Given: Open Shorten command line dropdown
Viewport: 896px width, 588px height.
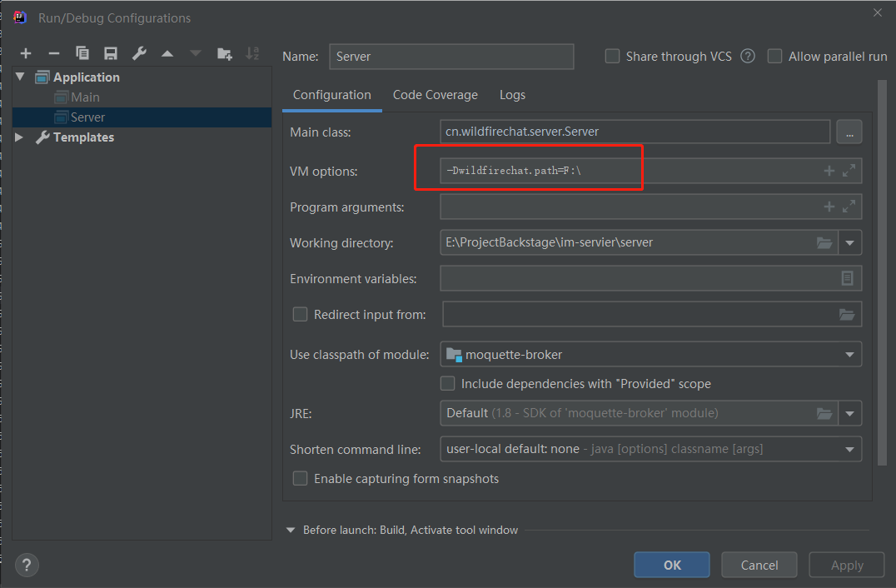Looking at the screenshot, I should (x=849, y=449).
